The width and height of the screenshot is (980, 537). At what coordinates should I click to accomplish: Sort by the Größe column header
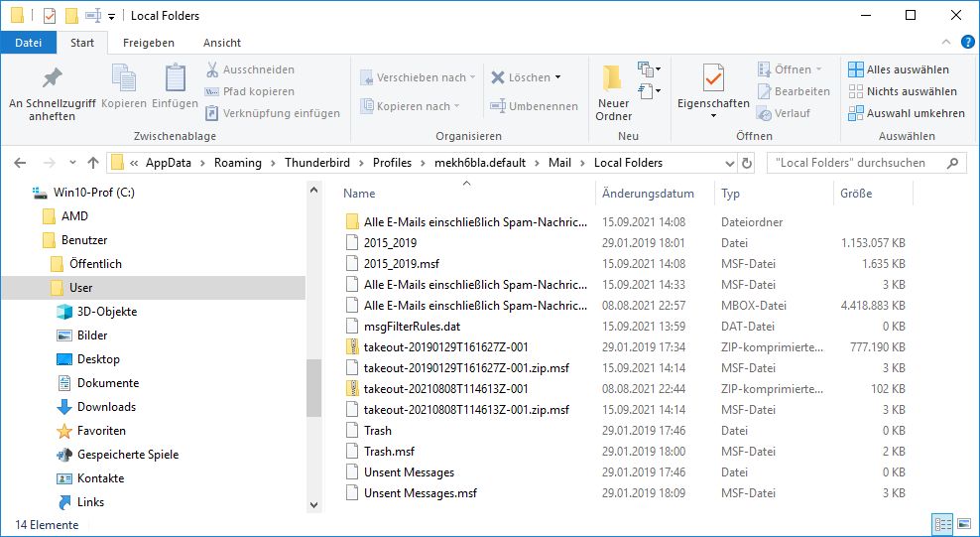856,194
